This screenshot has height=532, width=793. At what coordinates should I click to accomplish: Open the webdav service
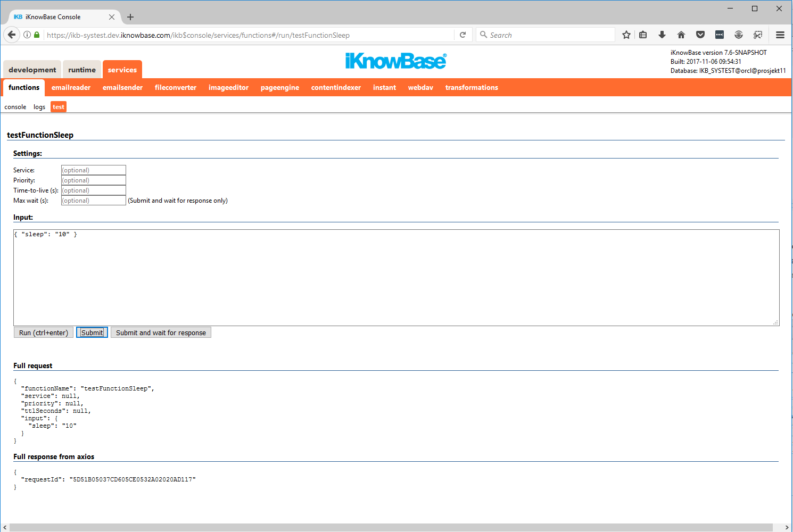[420, 88]
